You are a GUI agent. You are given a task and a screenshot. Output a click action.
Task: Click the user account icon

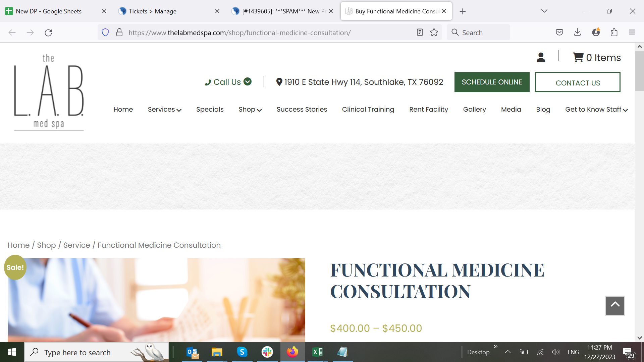pos(541,58)
